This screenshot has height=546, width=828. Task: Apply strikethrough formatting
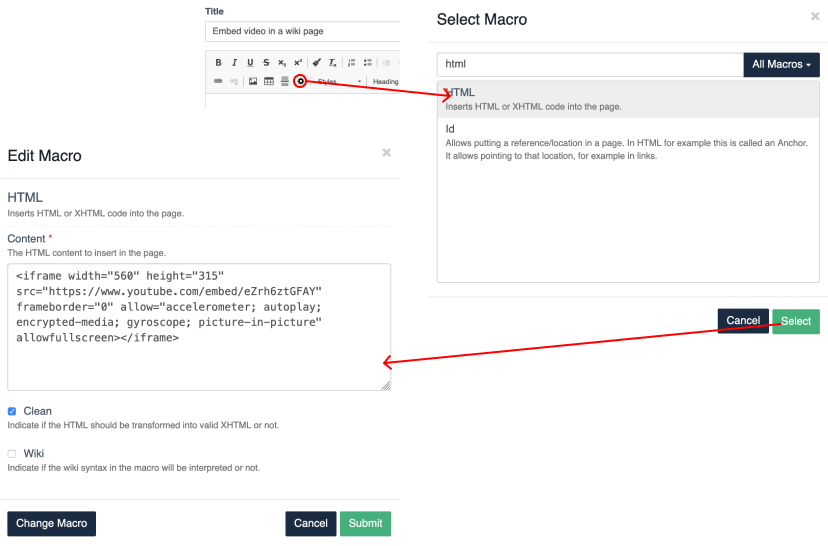click(x=266, y=62)
